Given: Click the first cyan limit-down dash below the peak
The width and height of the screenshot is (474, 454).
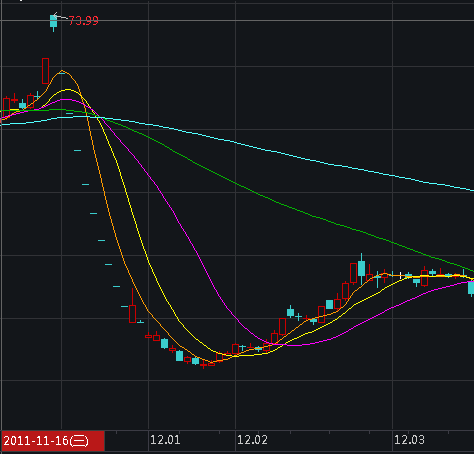Looking at the screenshot, I should click(x=69, y=114).
